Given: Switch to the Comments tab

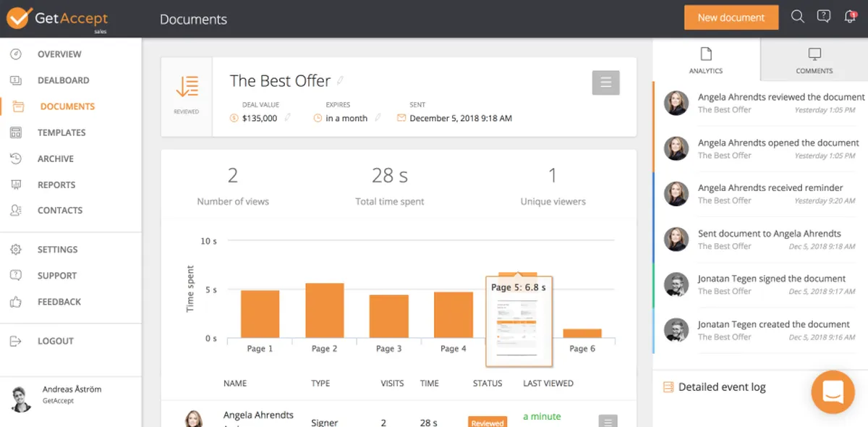Looking at the screenshot, I should coord(814,60).
